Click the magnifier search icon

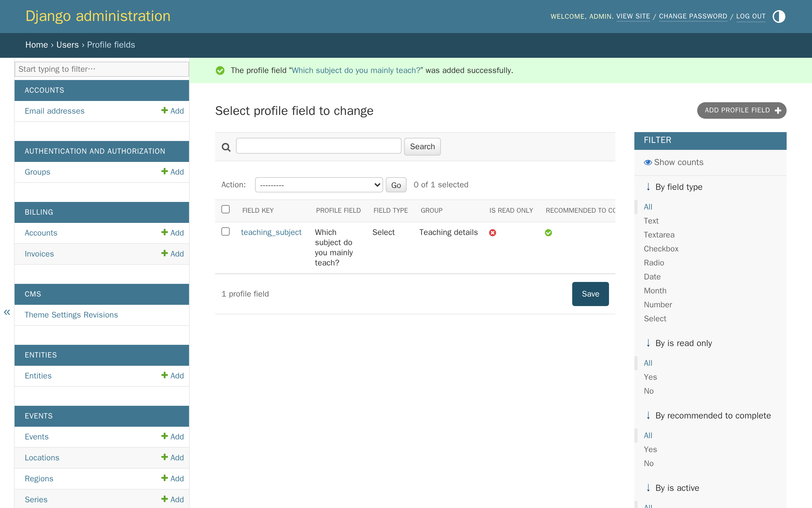(x=226, y=147)
